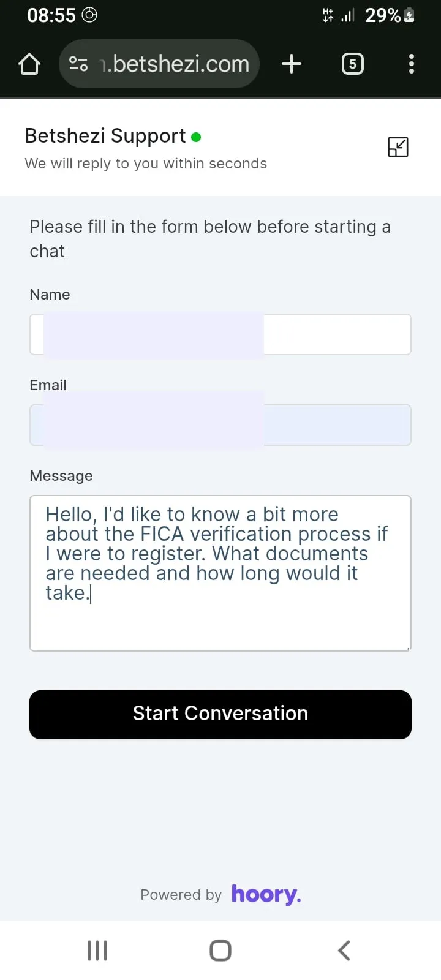Tap the Start Conversation button
Screen dimensions: 441x980
(220, 714)
